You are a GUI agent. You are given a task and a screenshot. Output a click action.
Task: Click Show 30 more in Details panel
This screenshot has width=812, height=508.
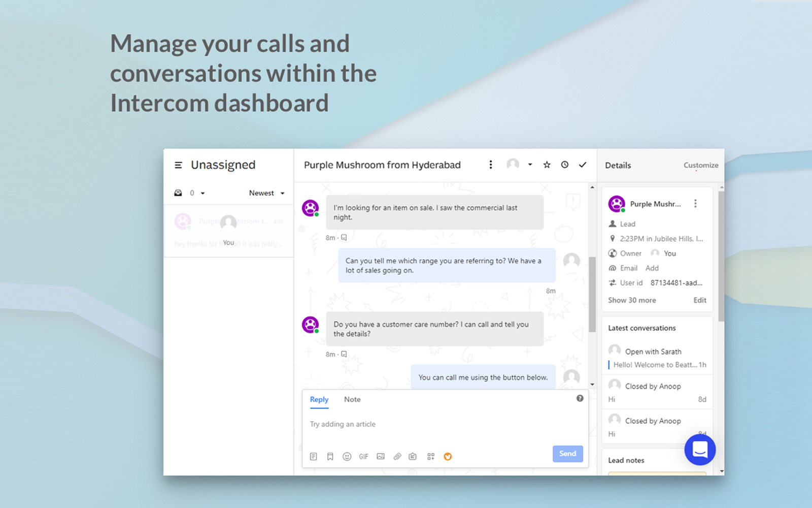point(632,300)
